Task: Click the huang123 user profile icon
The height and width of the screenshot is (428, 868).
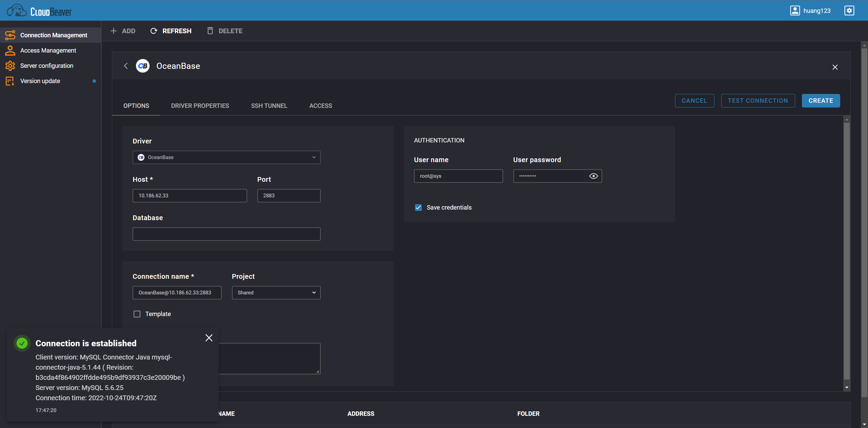Action: pos(795,11)
